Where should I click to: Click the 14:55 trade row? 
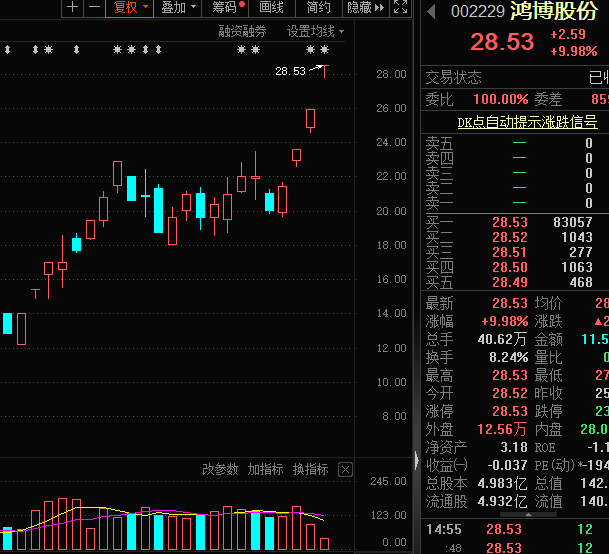pyautogui.click(x=515, y=529)
